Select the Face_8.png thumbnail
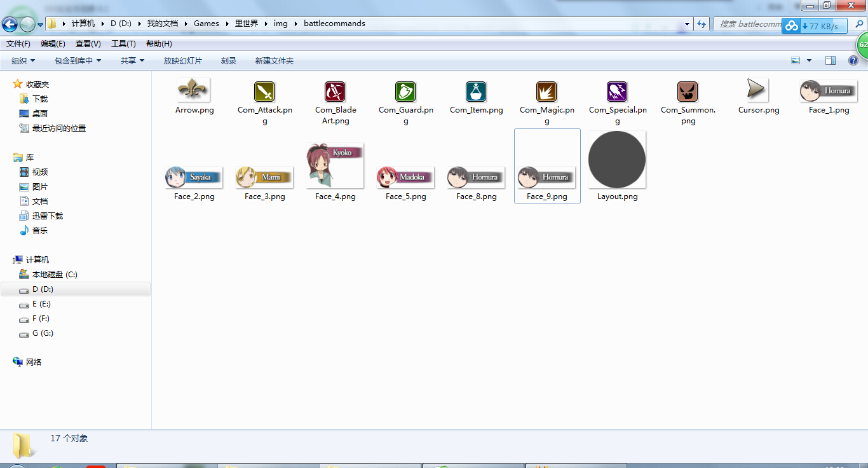The image size is (868, 468). click(x=476, y=177)
